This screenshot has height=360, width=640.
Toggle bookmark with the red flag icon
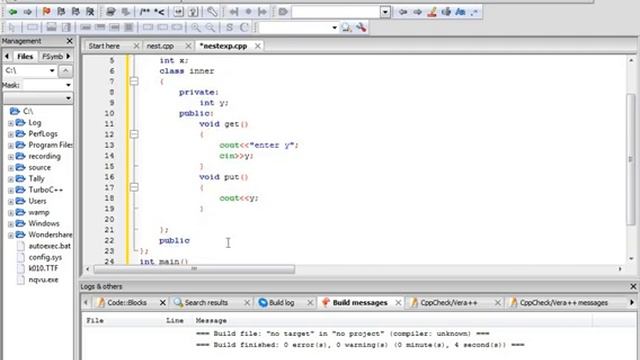46,12
